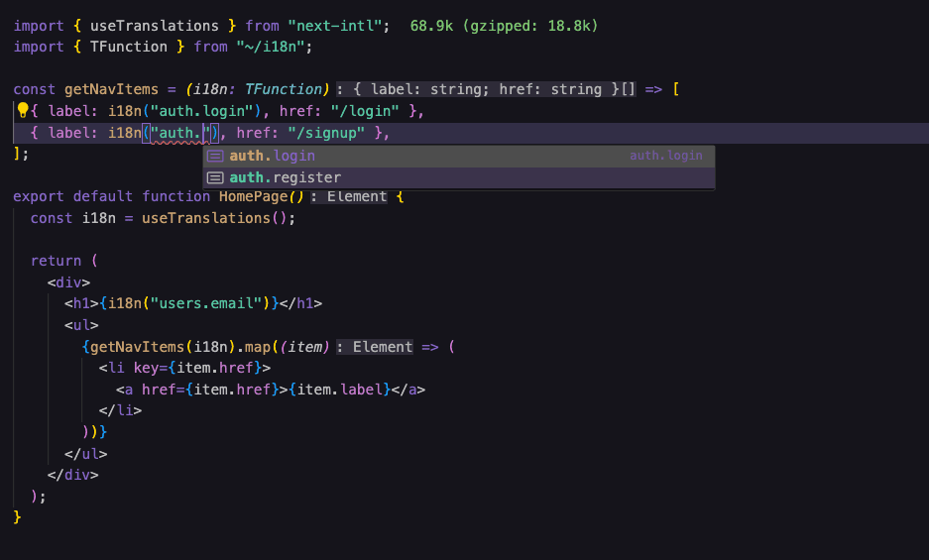Click the lightbulb quick-fix icon
Image resolution: width=929 pixels, height=560 pixels.
(22, 111)
